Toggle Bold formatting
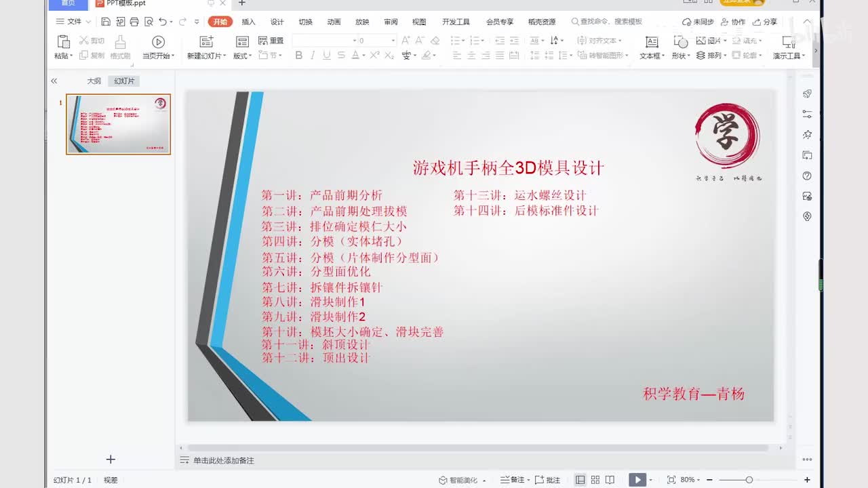Viewport: 868px width, 488px height. click(x=298, y=56)
